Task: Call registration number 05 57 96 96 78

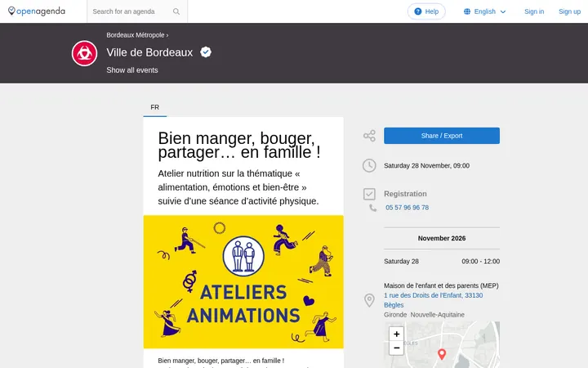Action: pyautogui.click(x=407, y=208)
